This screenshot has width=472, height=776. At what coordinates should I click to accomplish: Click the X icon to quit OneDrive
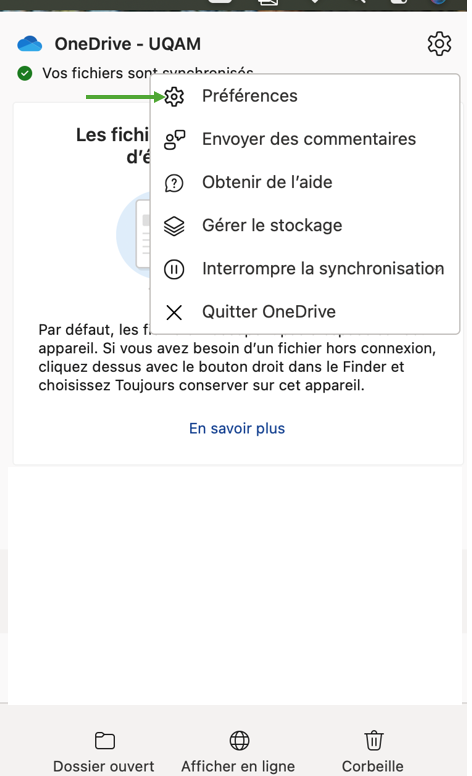pyautogui.click(x=174, y=312)
